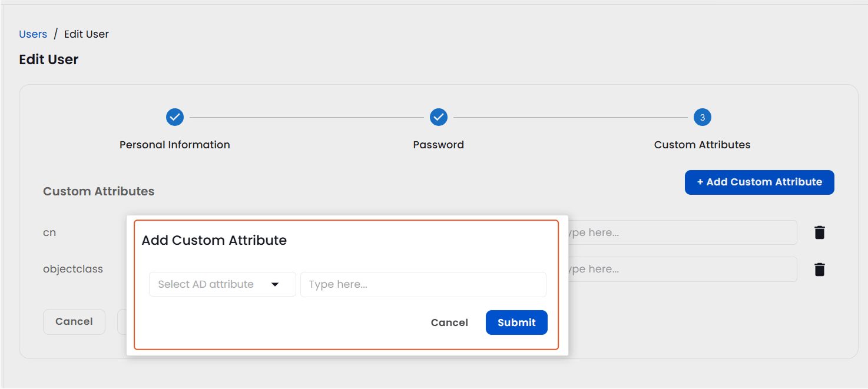Open the Users page via breadcrumb link

click(x=33, y=34)
